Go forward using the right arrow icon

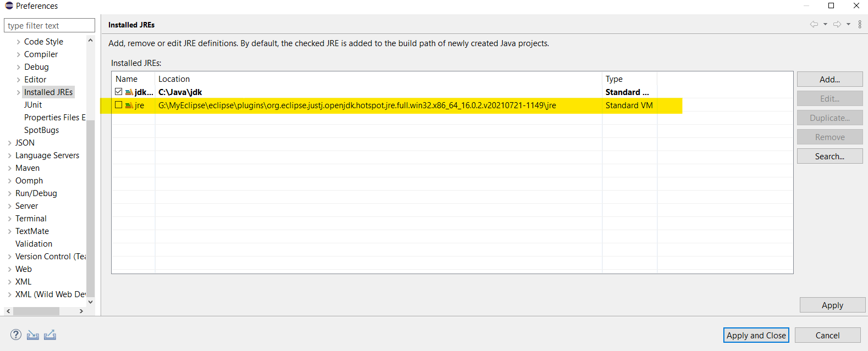pyautogui.click(x=837, y=24)
